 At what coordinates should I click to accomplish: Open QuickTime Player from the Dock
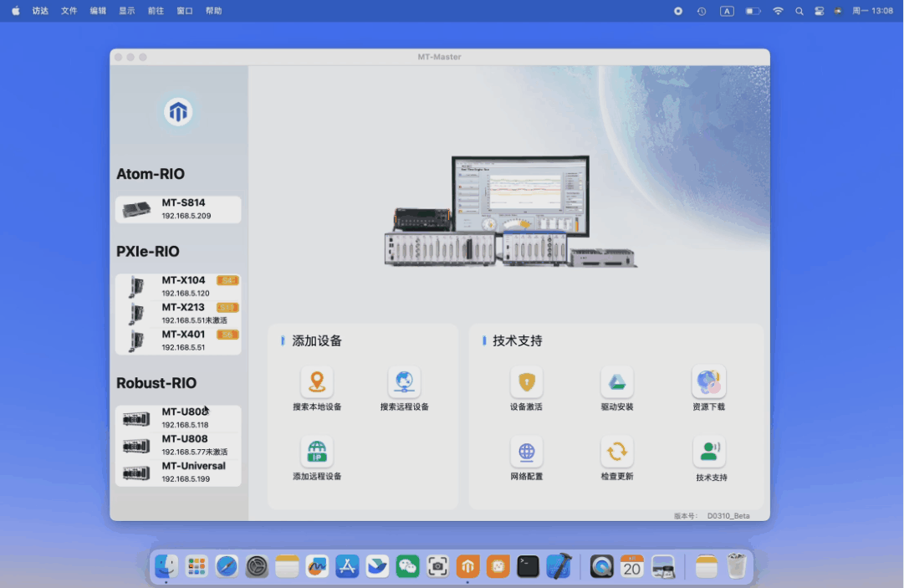[601, 566]
